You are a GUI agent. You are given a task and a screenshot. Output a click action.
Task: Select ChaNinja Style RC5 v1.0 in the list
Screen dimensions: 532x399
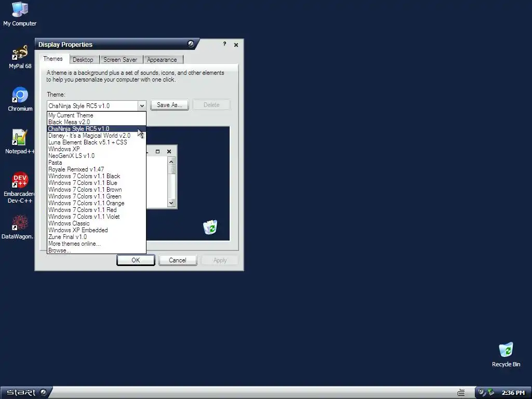point(96,129)
